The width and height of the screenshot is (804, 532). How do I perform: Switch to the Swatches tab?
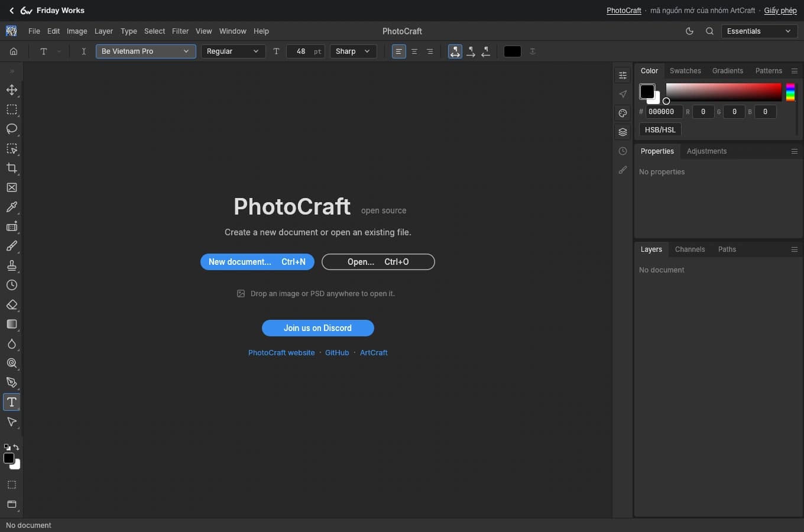tap(685, 71)
